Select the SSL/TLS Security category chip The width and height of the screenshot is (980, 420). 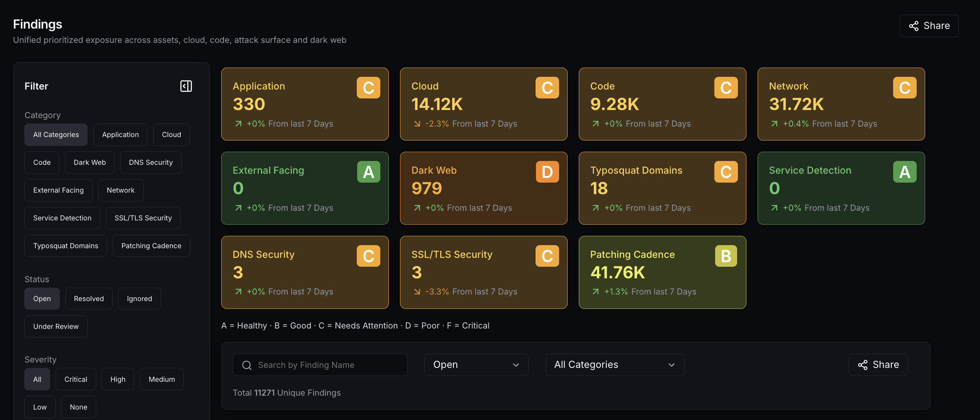pos(143,218)
